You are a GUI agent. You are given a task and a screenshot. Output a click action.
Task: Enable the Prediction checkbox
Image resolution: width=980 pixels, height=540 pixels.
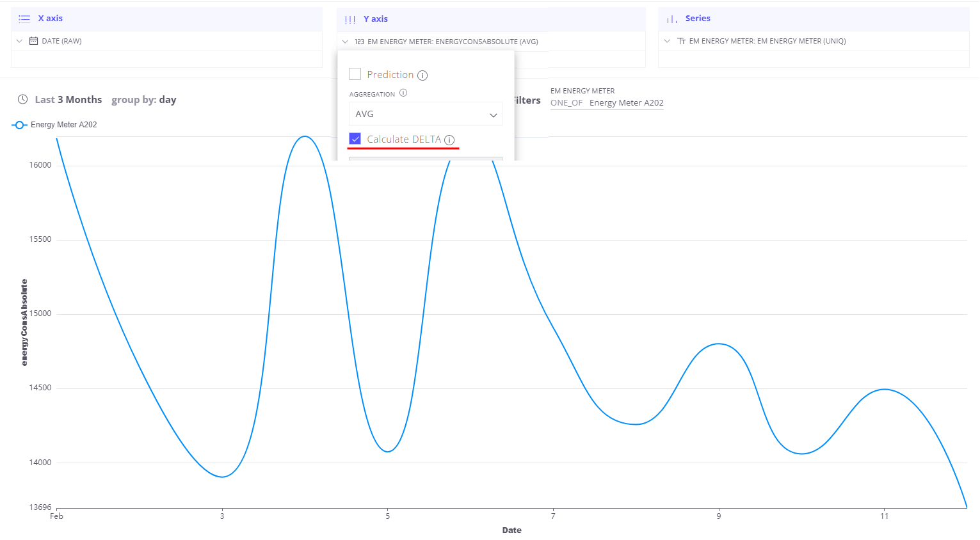coord(355,74)
